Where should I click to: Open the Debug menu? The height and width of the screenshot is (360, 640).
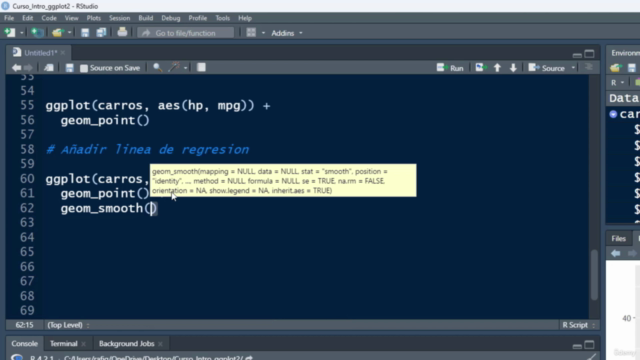171,18
